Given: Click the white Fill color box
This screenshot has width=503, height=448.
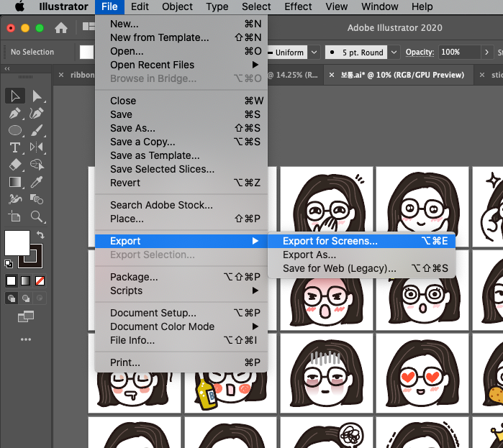Looking at the screenshot, I should click(17, 242).
